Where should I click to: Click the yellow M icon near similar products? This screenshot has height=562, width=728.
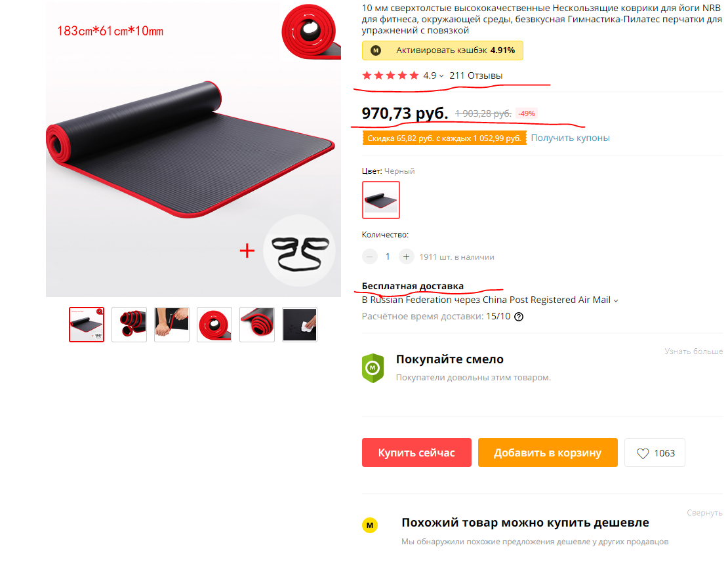tap(369, 525)
